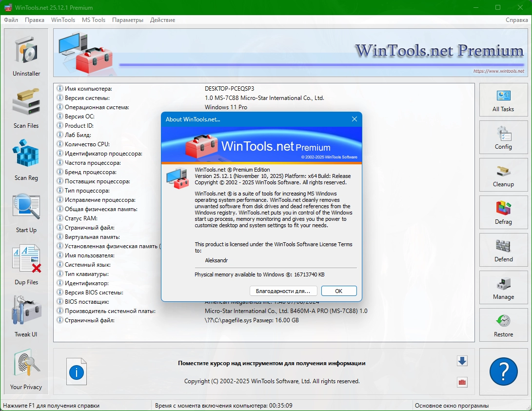Click the pagefile.sys Размер: 16.00 GB value
Viewport: 532px width, 411px height.
252,320
